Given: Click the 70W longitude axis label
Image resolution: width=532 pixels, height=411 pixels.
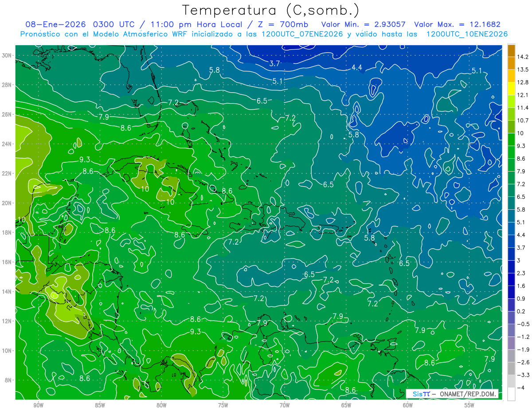Looking at the screenshot, I should (x=285, y=406).
